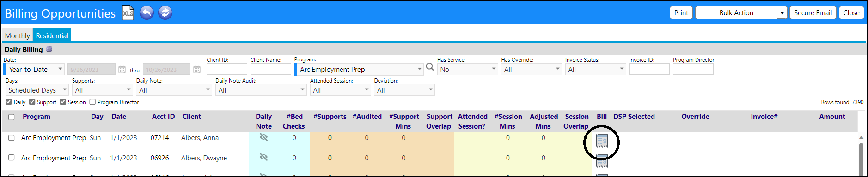Select row checkbox for Albers, Dwayne
868x177 pixels.
12,158
